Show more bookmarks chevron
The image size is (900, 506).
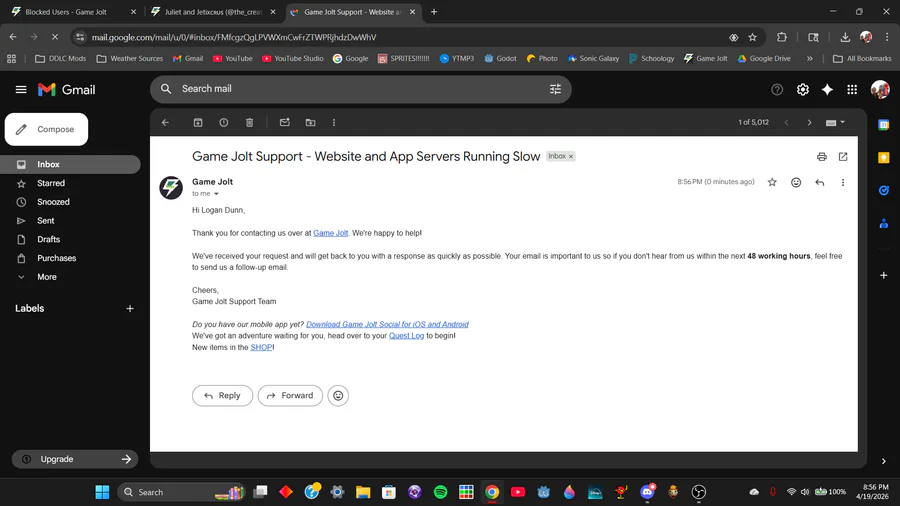[809, 59]
